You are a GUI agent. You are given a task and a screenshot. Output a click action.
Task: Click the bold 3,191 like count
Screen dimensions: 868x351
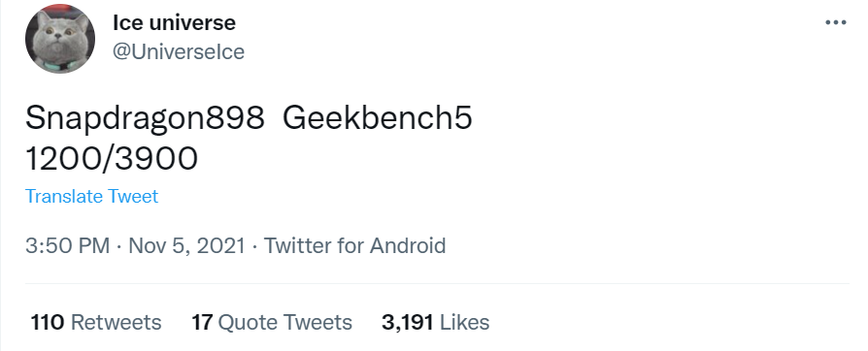tap(408, 323)
